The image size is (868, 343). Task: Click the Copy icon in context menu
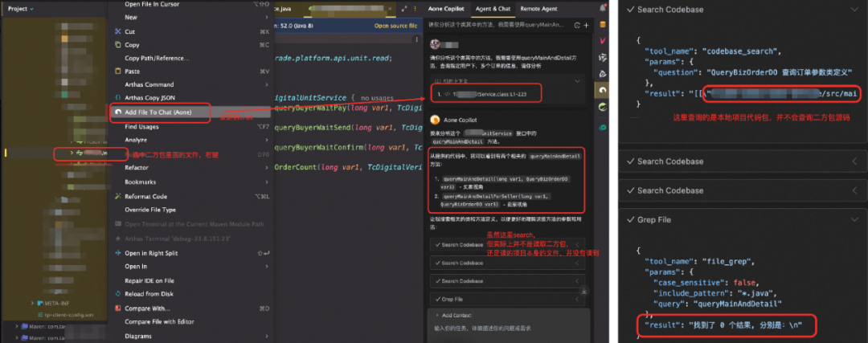(117, 45)
